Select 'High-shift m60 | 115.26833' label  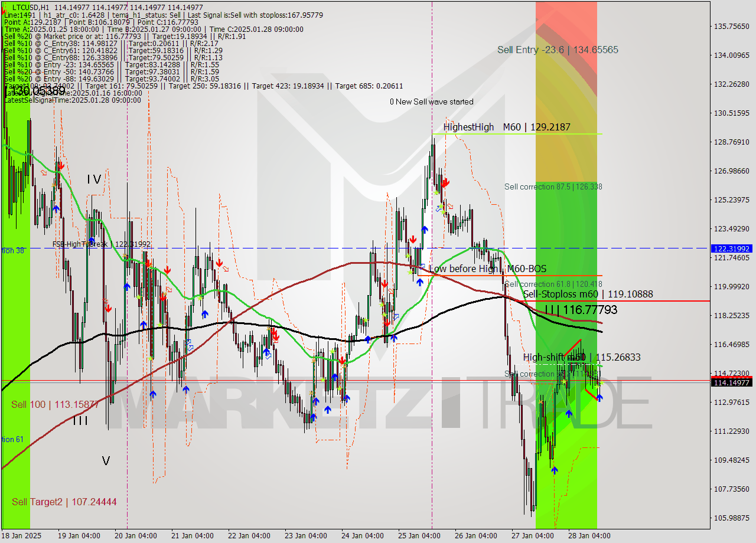[x=582, y=357]
